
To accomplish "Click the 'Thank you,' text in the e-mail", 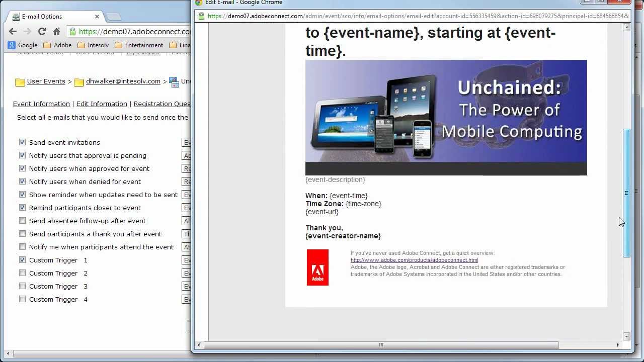I will pos(324,228).
